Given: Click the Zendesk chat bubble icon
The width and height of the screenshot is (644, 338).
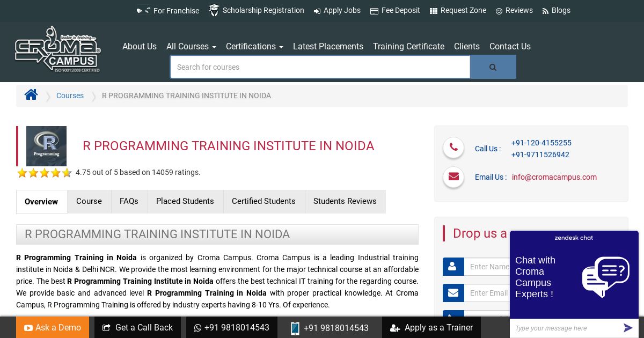Looking at the screenshot, I should 605,277.
